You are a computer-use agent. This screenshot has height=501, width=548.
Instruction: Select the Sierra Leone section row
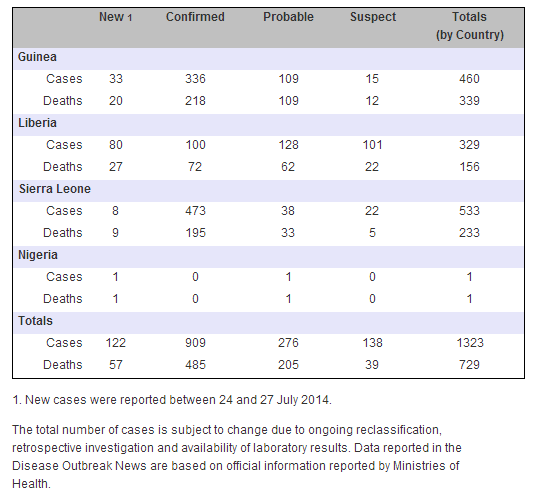click(x=268, y=189)
